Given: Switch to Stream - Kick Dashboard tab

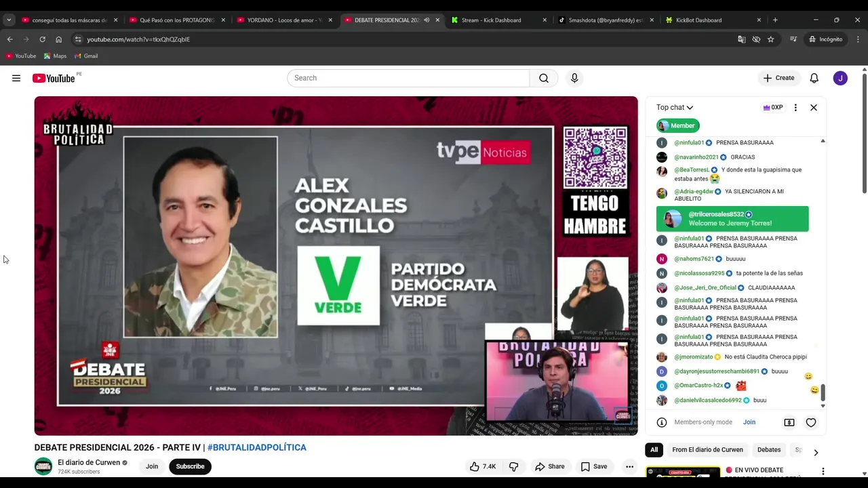Looking at the screenshot, I should click(x=499, y=20).
